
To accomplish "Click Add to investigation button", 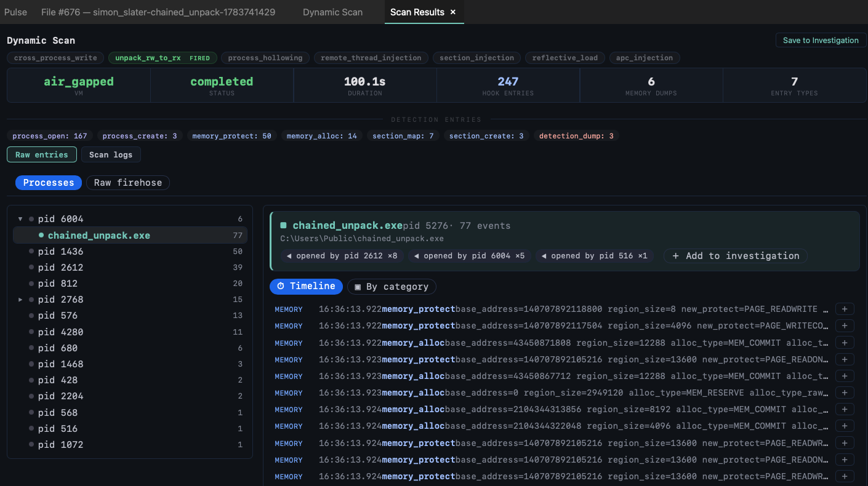I will coord(736,256).
